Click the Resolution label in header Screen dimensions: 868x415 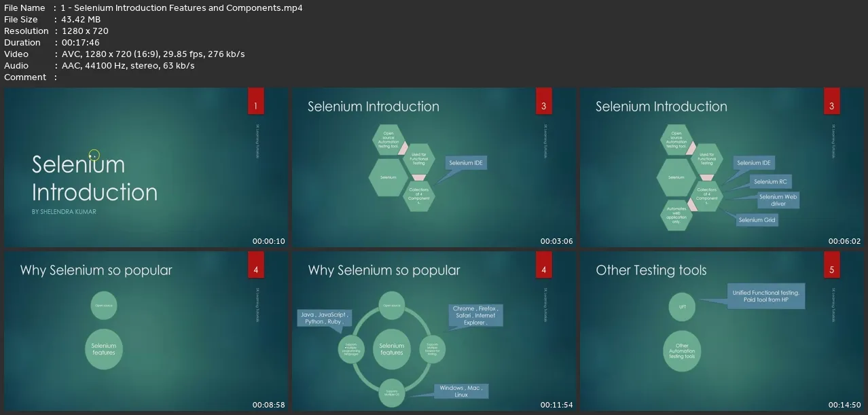click(26, 31)
